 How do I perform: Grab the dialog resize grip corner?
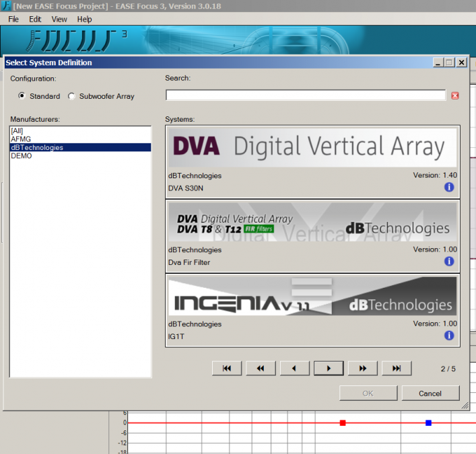(x=465, y=406)
